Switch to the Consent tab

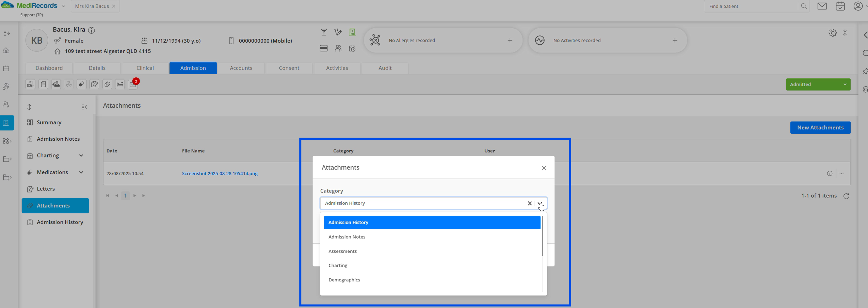289,68
